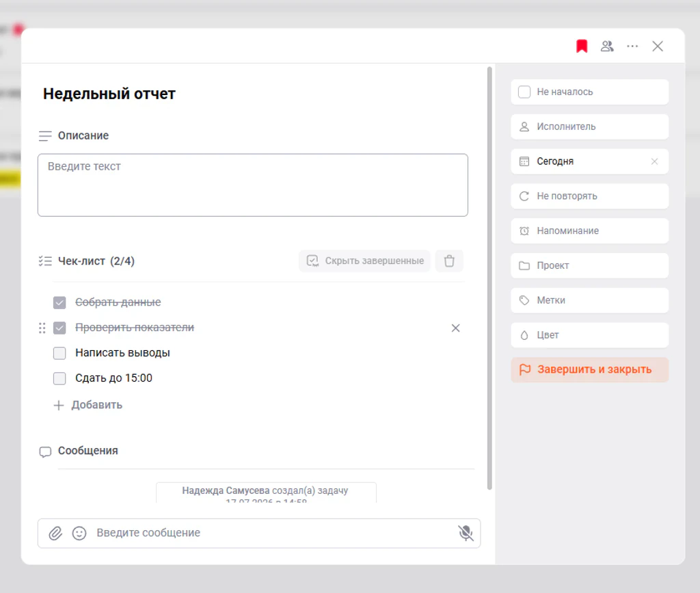Grab the drag handle beside Проверить показатели
Viewport: 700px width, 593px height.
point(42,328)
